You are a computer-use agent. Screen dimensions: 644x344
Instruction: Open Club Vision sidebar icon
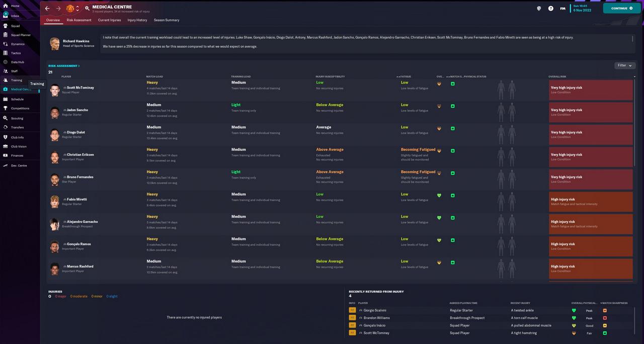(x=6, y=146)
